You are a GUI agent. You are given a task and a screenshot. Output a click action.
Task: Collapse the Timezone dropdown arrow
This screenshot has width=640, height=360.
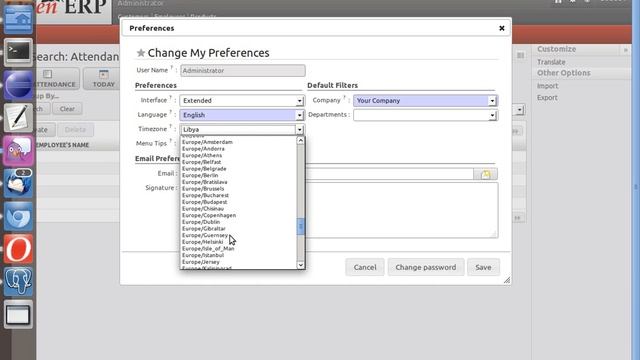pos(300,129)
